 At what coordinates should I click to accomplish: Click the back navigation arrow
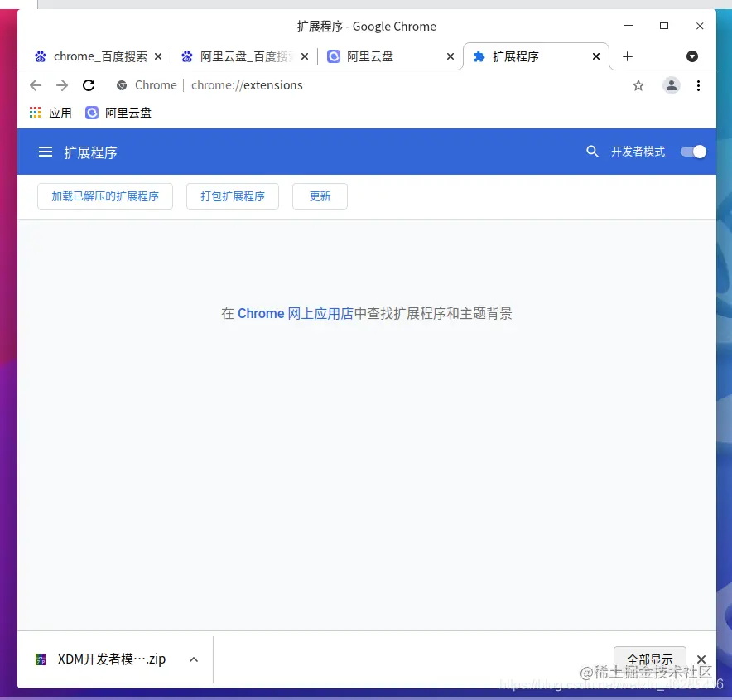point(35,85)
